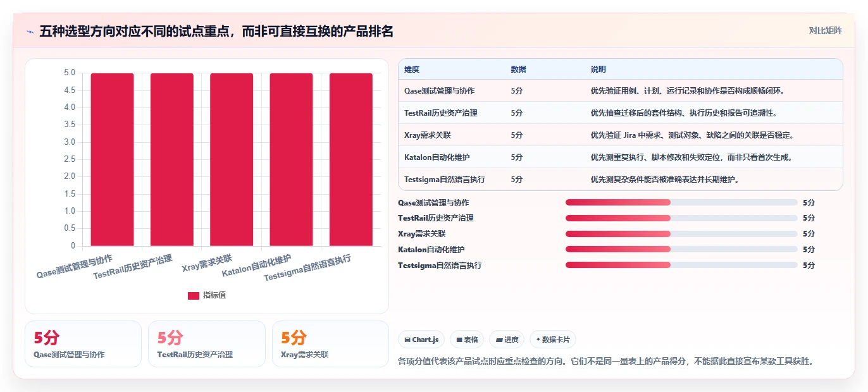Click description starting 优先测重复执行
This screenshot has height=392, width=868.
click(x=691, y=157)
